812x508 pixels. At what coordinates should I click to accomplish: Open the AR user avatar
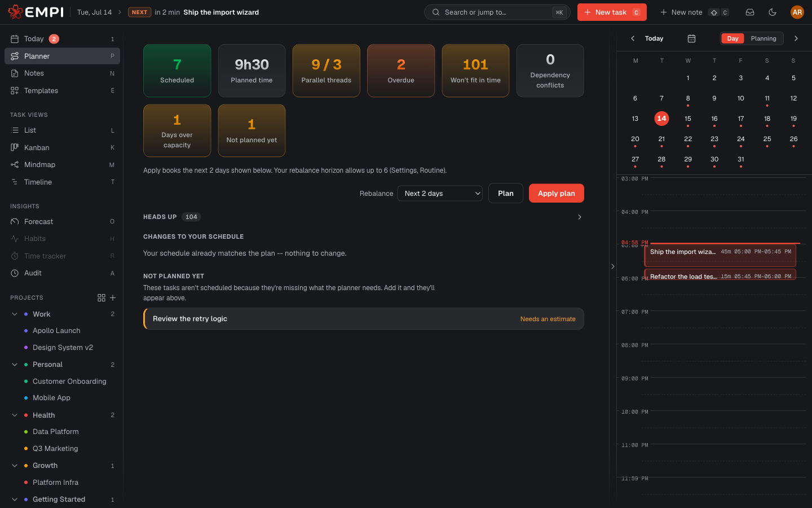point(797,12)
